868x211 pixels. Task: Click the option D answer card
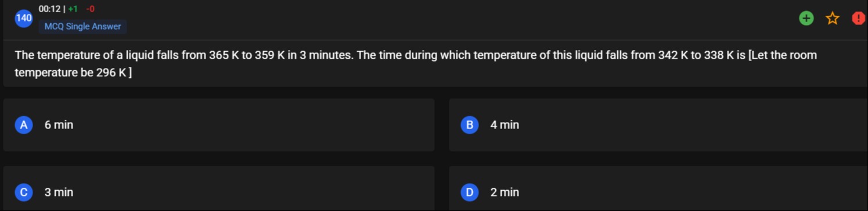click(658, 188)
